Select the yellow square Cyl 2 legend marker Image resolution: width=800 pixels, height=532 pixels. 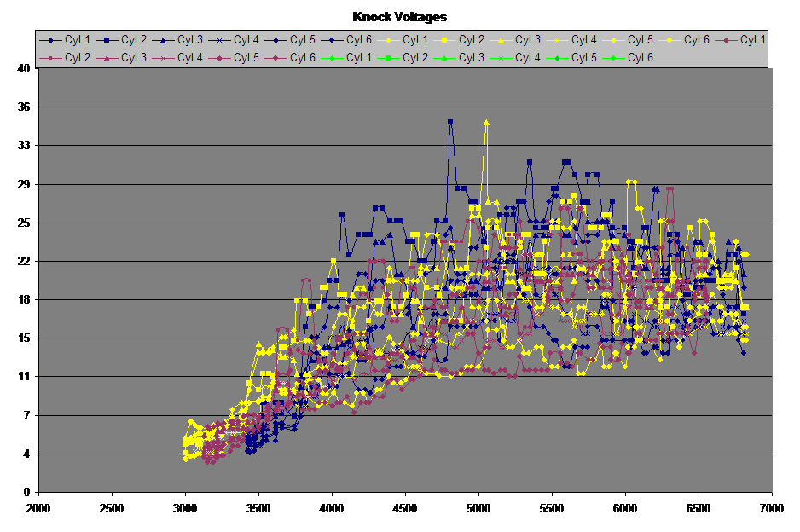446,39
